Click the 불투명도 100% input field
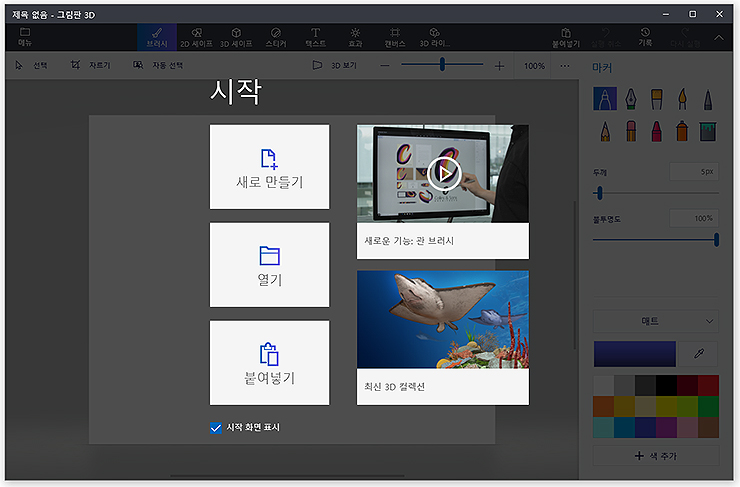Viewport: 740px width, 487px height. click(694, 218)
